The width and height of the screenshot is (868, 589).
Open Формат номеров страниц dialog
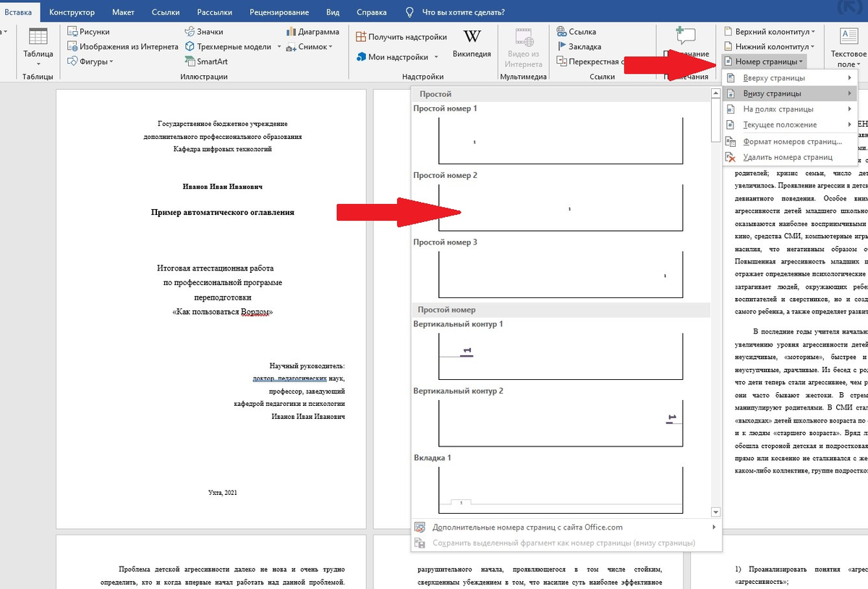pyautogui.click(x=790, y=142)
